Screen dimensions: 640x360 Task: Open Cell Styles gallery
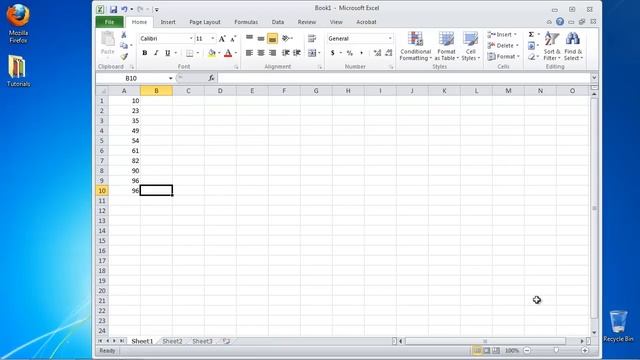tap(470, 47)
